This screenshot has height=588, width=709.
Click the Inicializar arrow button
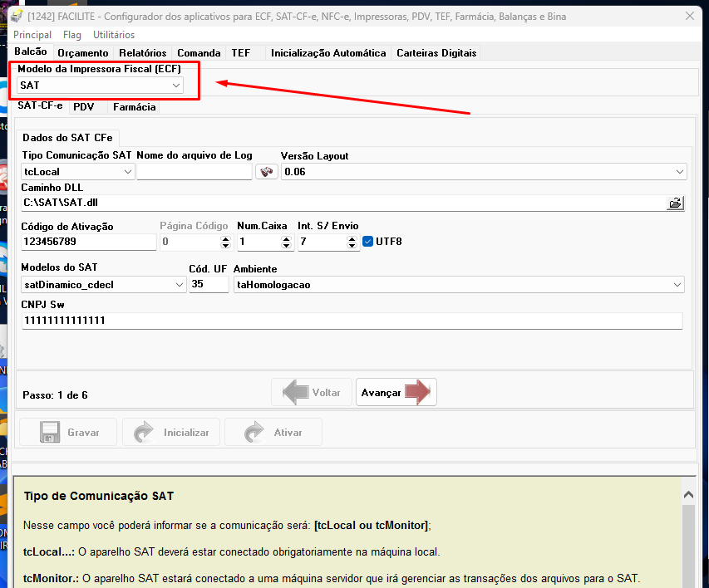pyautogui.click(x=170, y=433)
